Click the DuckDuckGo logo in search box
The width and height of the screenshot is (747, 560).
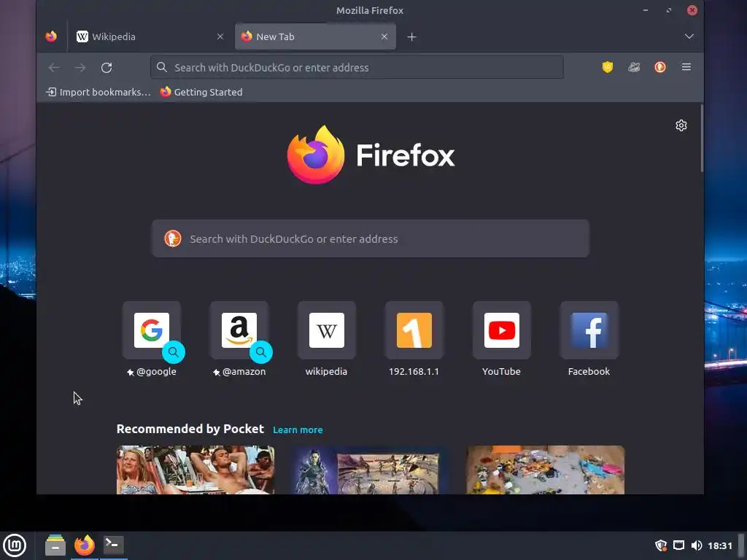[173, 238]
